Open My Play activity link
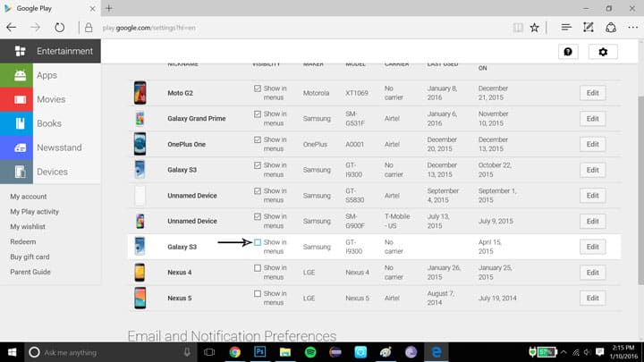The width and height of the screenshot is (644, 362). [35, 211]
